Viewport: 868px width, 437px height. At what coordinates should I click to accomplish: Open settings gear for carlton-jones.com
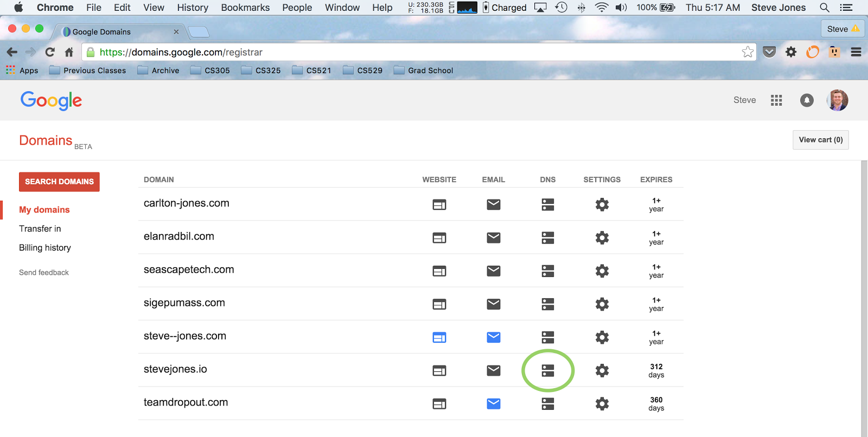pos(602,204)
